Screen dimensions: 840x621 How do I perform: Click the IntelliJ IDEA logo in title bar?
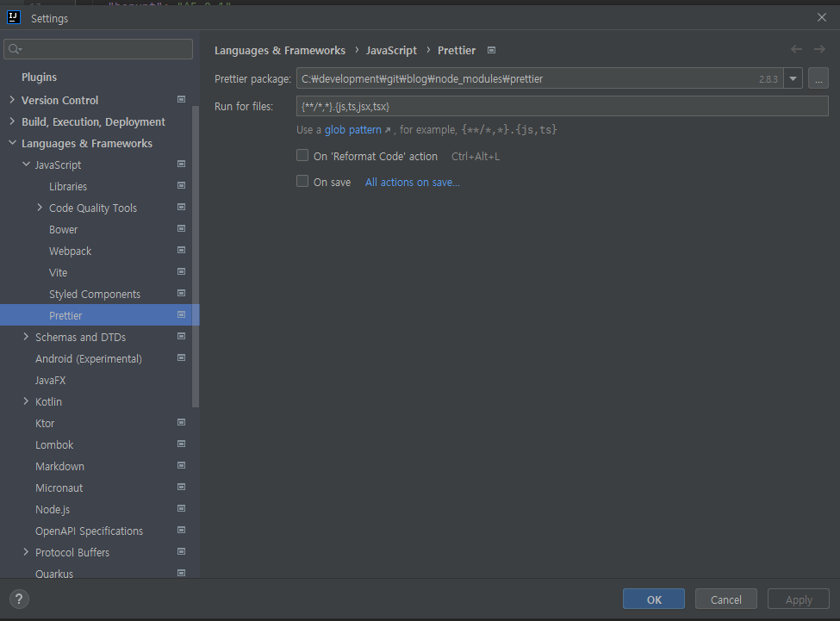[14, 18]
